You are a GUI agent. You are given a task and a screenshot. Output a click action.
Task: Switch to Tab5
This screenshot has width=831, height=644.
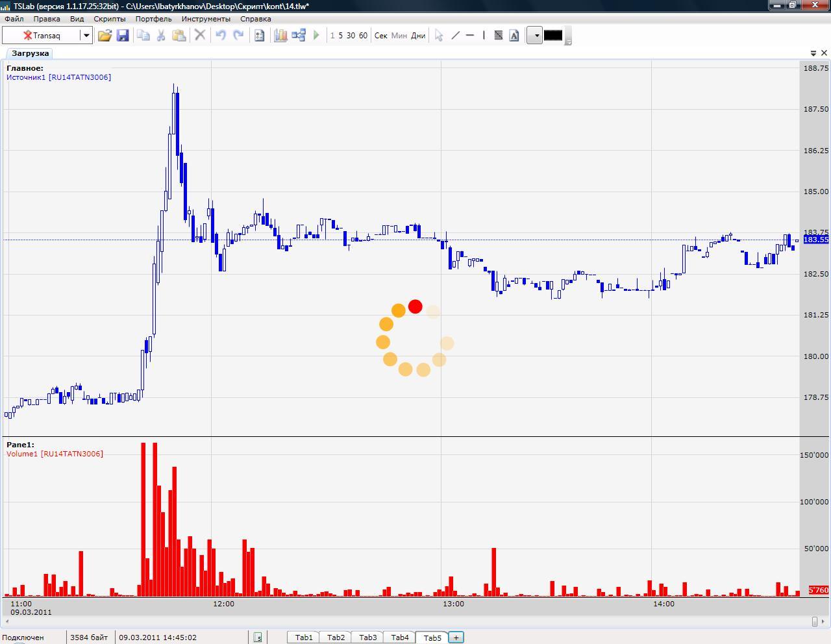[432, 638]
